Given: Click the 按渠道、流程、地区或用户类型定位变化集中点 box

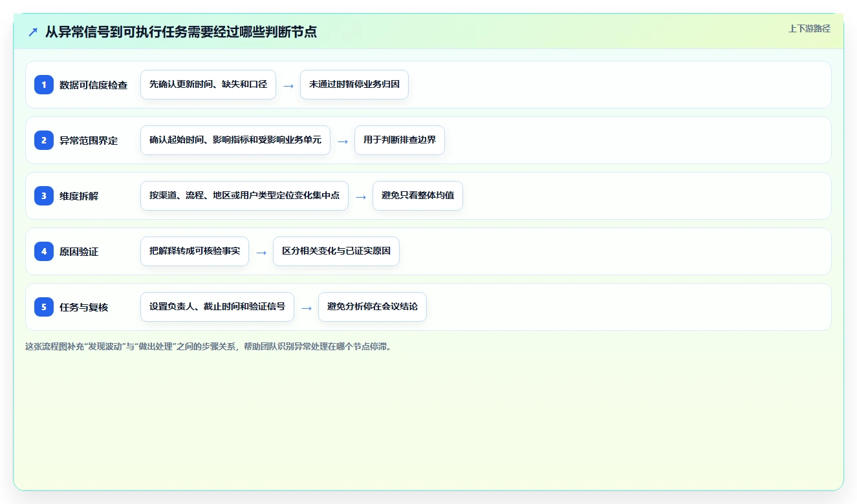Looking at the screenshot, I should (244, 196).
